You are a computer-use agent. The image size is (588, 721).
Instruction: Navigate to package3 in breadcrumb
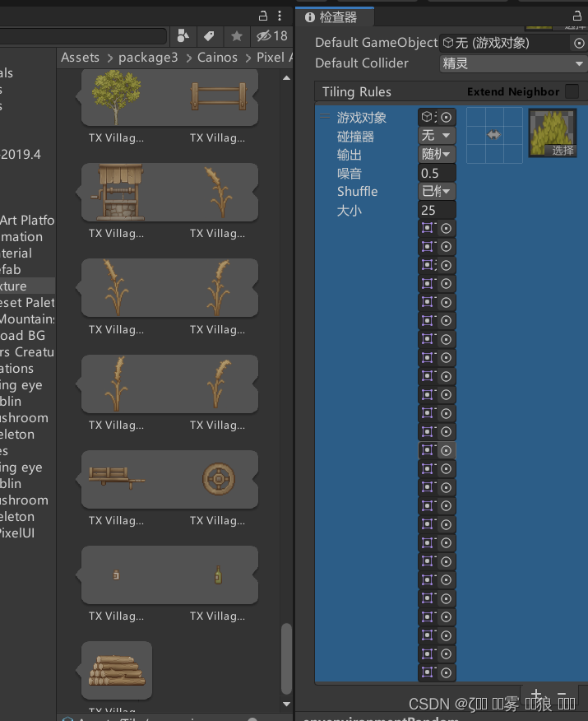pyautogui.click(x=148, y=58)
